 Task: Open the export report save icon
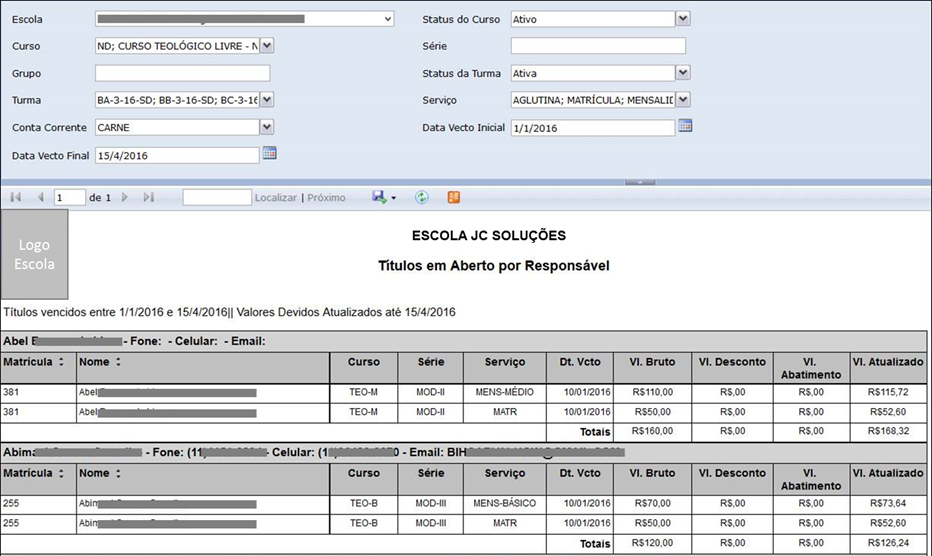[379, 197]
